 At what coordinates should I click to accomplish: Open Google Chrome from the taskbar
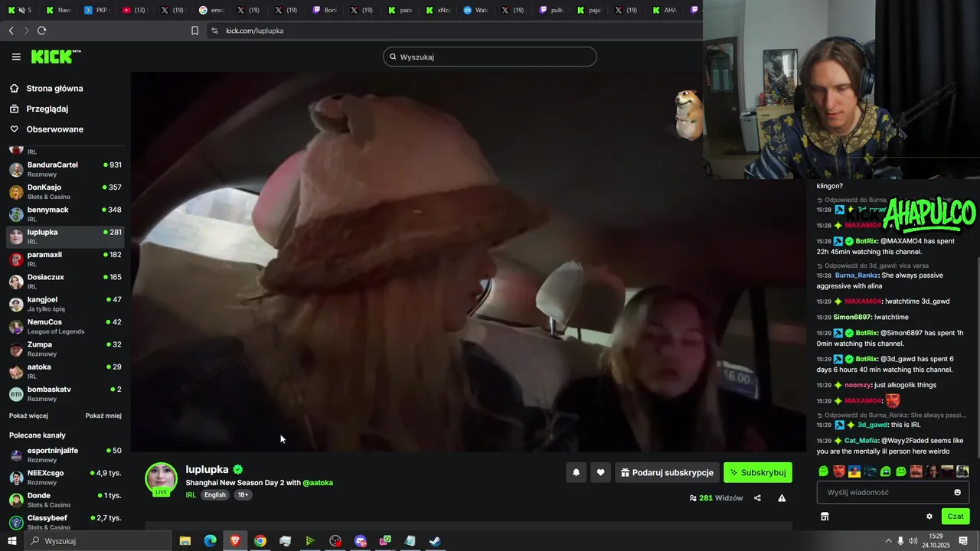(260, 541)
